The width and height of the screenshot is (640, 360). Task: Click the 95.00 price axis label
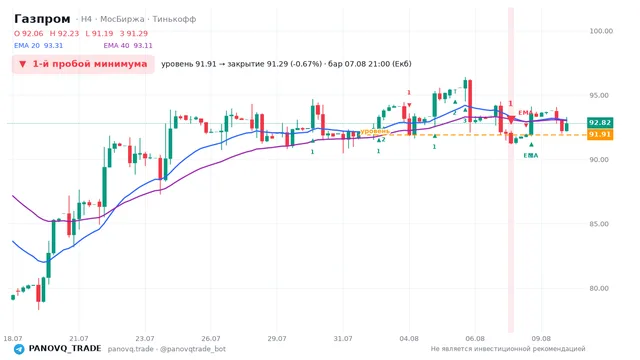(x=598, y=96)
